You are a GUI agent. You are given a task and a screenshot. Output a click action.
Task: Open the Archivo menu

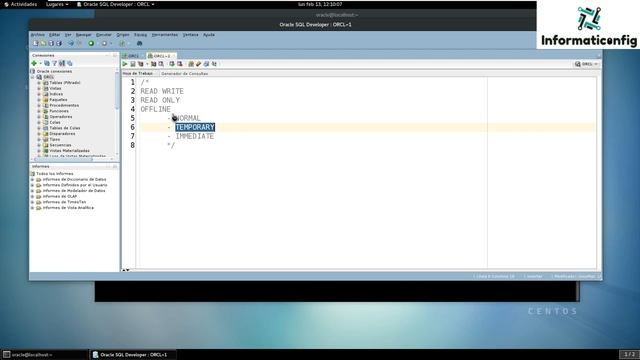click(x=38, y=35)
